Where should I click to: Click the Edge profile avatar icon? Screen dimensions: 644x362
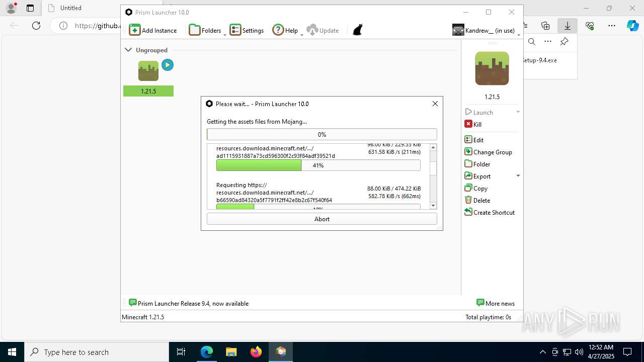(x=11, y=8)
